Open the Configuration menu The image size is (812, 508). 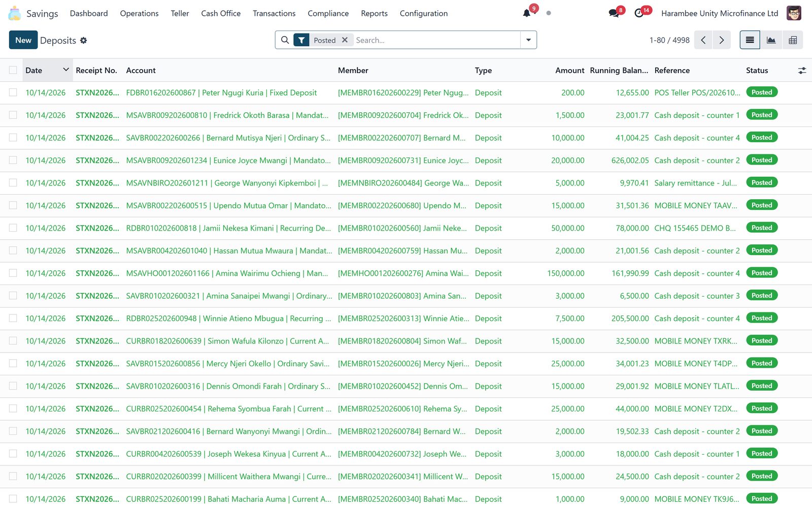[x=423, y=13]
